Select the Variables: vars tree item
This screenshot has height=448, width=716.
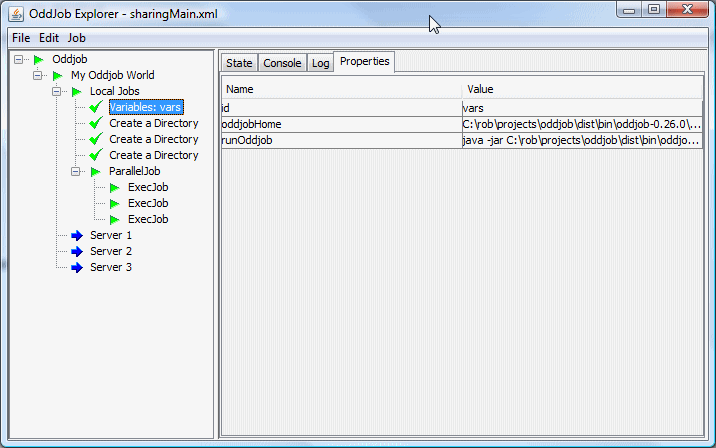click(145, 108)
